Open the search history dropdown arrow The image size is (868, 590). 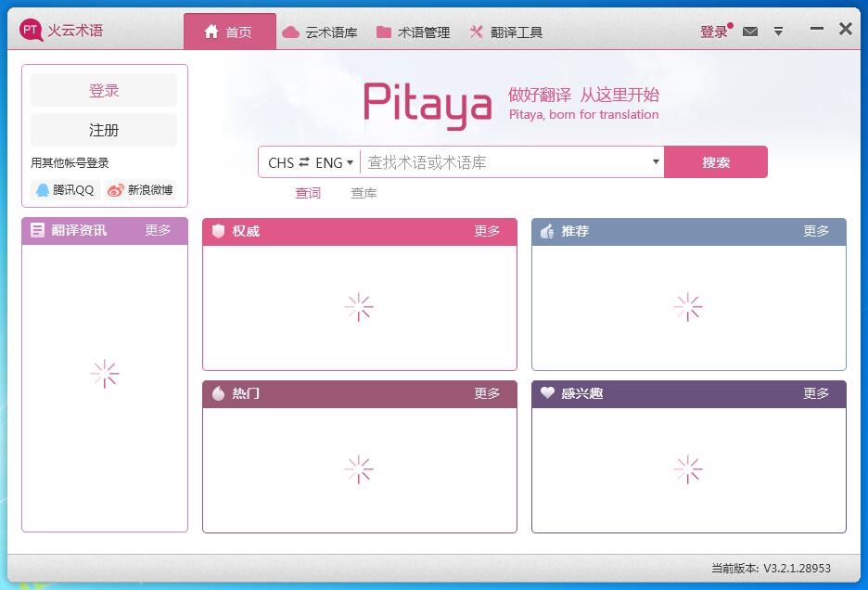[x=656, y=161]
